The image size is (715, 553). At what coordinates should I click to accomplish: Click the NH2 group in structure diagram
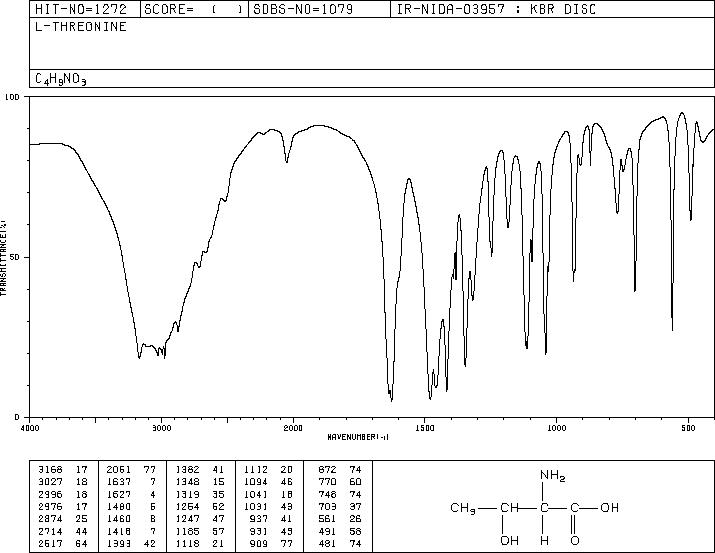pos(552,475)
